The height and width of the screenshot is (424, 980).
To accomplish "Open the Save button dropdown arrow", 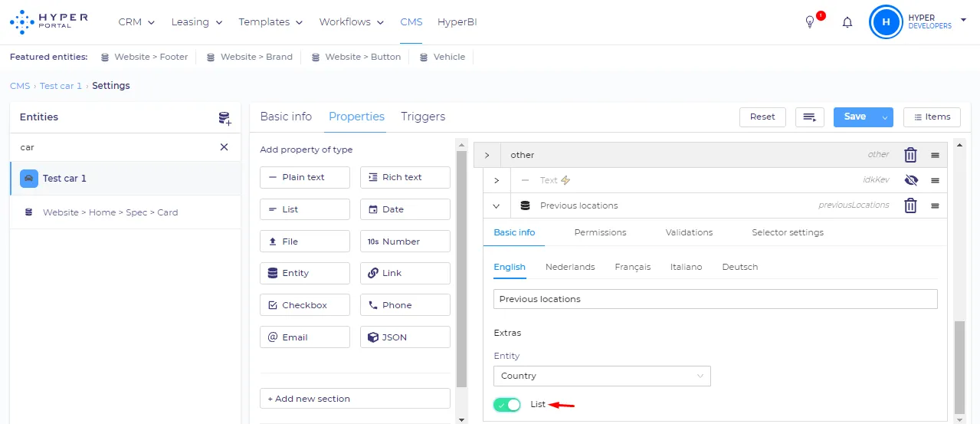I will pyautogui.click(x=885, y=117).
